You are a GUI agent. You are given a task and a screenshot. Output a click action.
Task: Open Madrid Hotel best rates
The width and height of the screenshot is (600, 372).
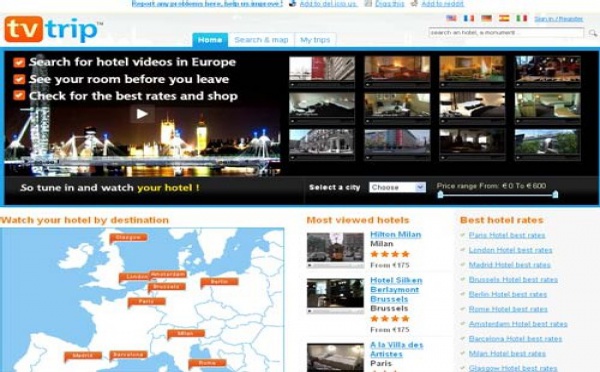pyautogui.click(x=510, y=265)
